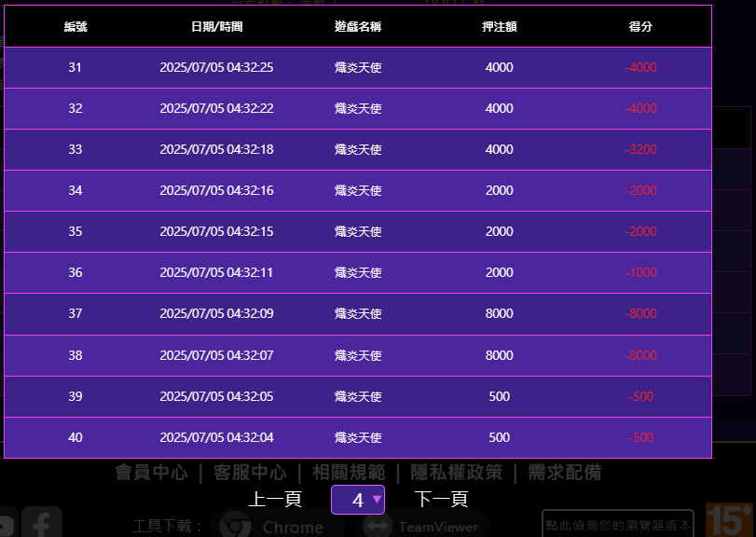Open 相關規範 footer link

click(349, 473)
